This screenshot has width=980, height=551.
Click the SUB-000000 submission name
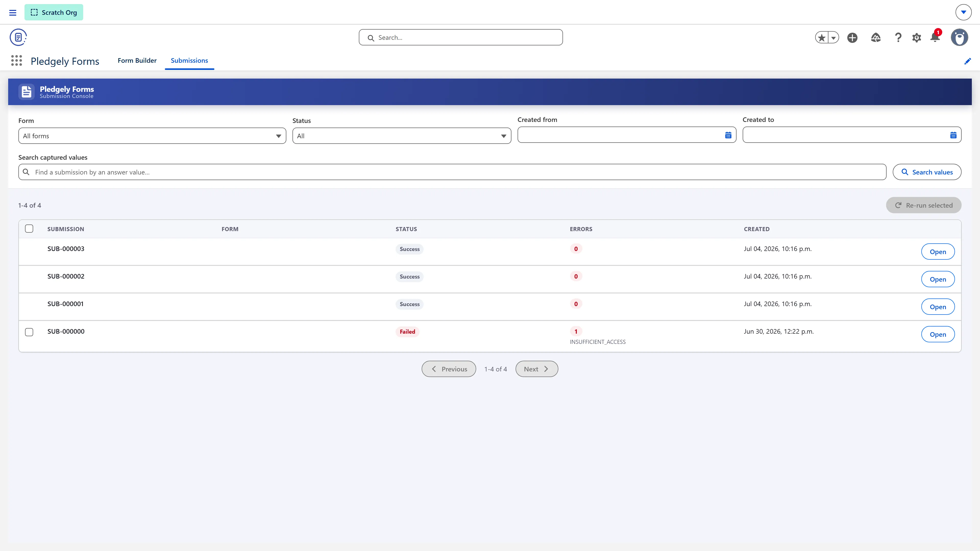pos(66,332)
